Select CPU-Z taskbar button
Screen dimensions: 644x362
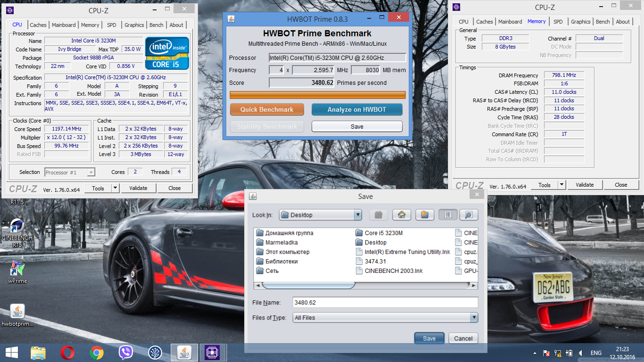(x=213, y=352)
